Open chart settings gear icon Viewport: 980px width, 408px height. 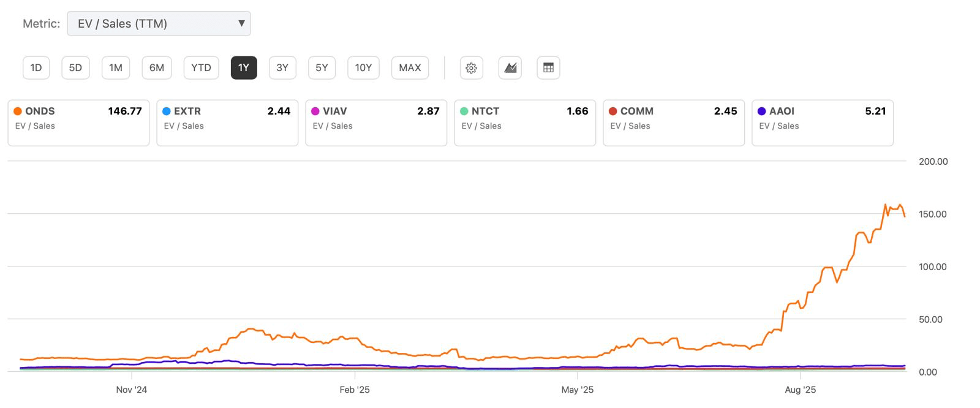[471, 68]
